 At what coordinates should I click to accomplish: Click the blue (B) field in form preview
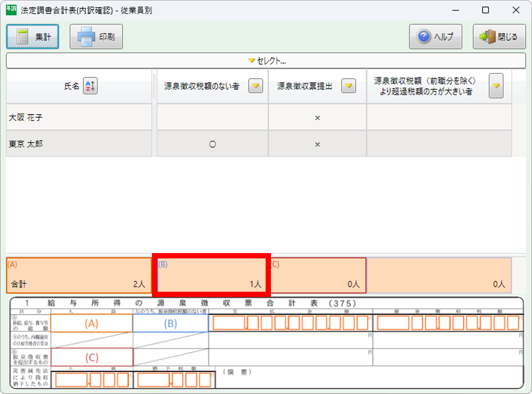tap(171, 324)
